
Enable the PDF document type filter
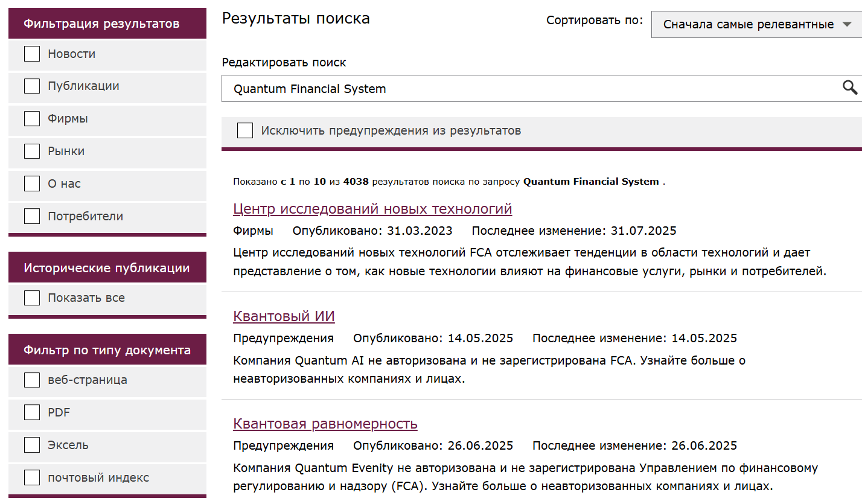(31, 412)
